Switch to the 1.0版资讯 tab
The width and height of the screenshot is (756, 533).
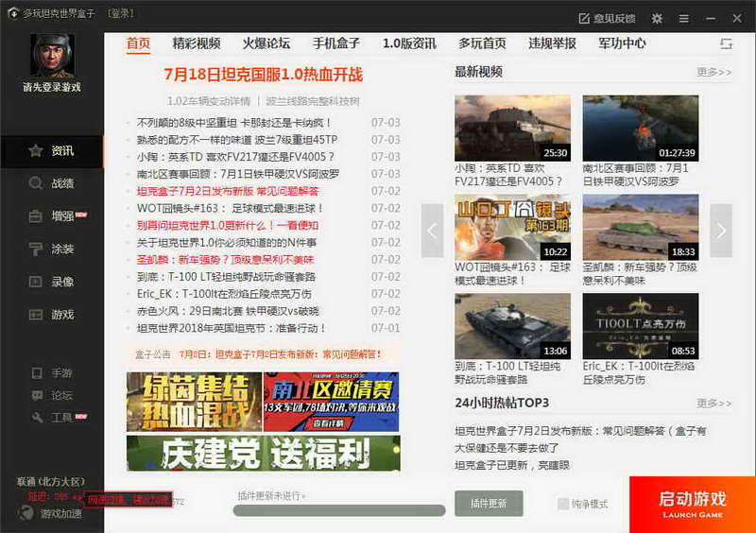tap(409, 43)
